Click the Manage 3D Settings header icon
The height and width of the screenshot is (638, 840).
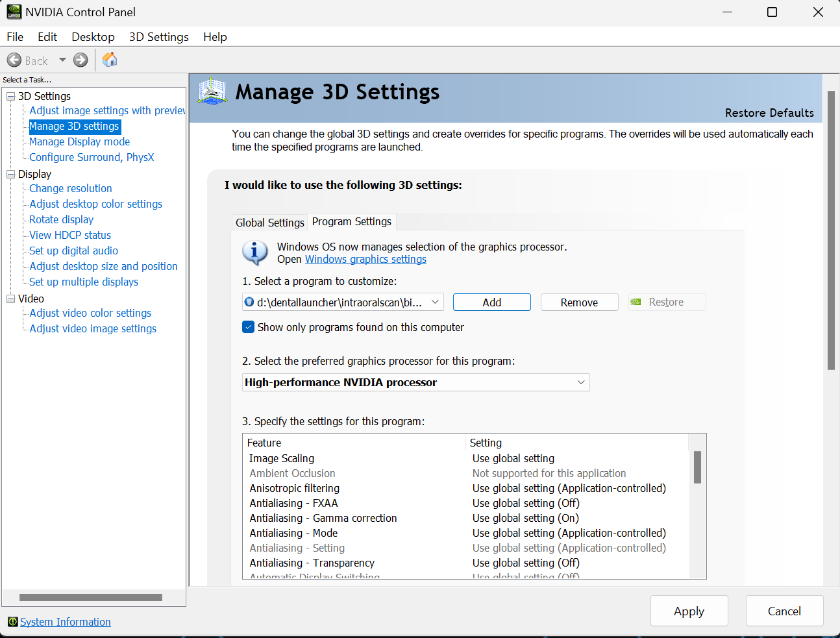[x=212, y=92]
